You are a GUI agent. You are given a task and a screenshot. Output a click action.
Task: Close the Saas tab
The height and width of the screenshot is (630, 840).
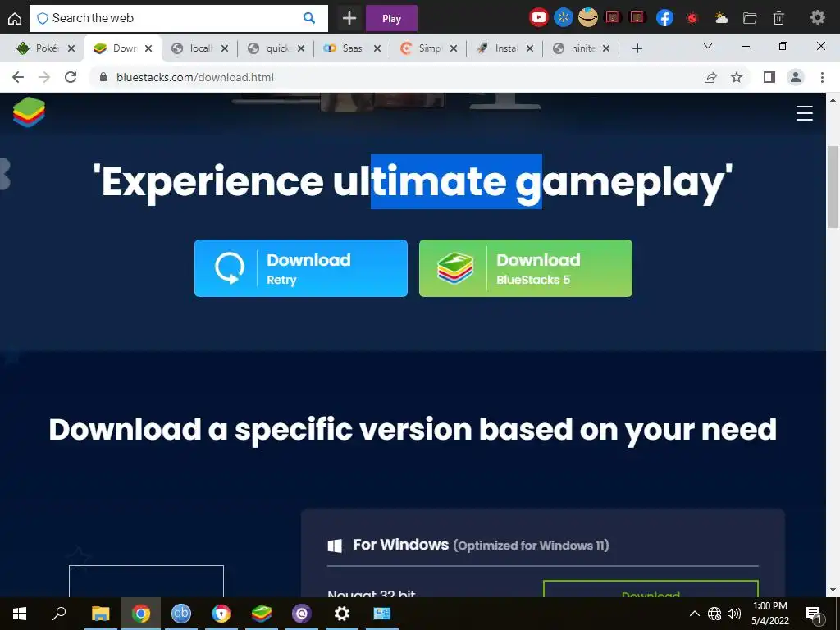click(377, 48)
